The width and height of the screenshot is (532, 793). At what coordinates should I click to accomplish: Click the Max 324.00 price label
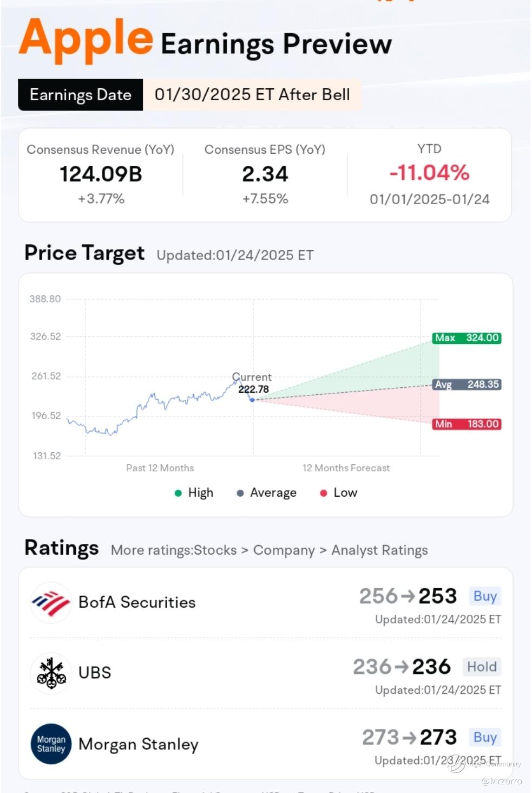tap(467, 338)
